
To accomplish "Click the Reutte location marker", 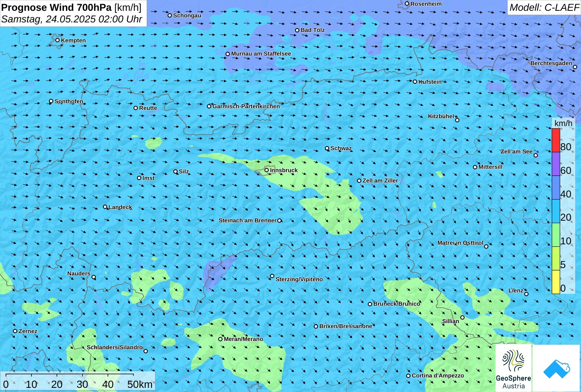I will point(135,108).
